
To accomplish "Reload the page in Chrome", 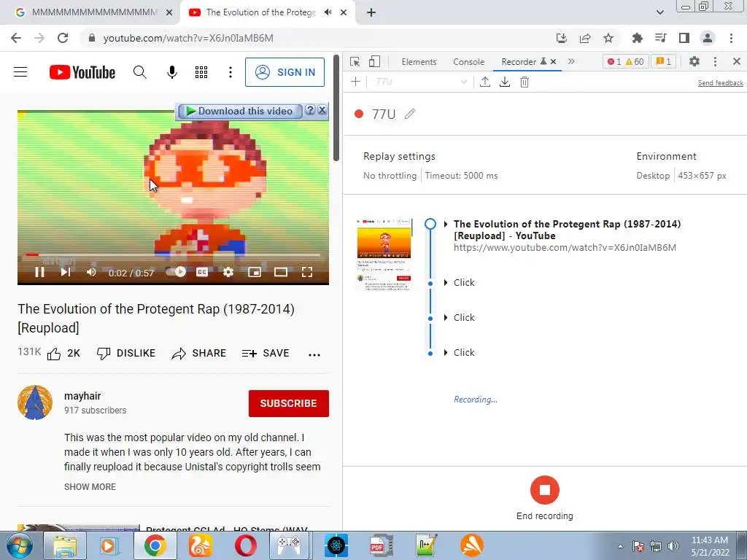I will [x=63, y=38].
